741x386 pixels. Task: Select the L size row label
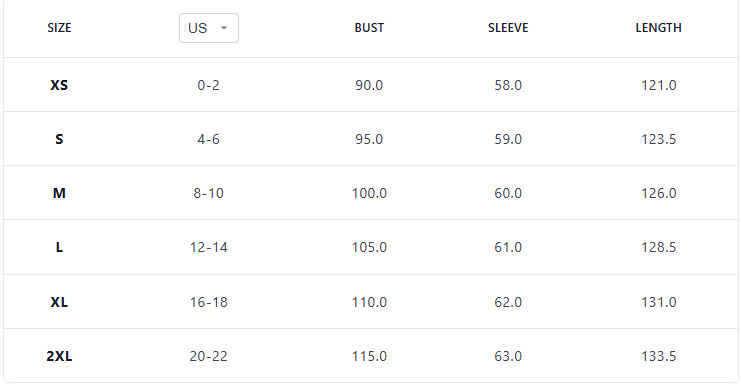point(59,247)
